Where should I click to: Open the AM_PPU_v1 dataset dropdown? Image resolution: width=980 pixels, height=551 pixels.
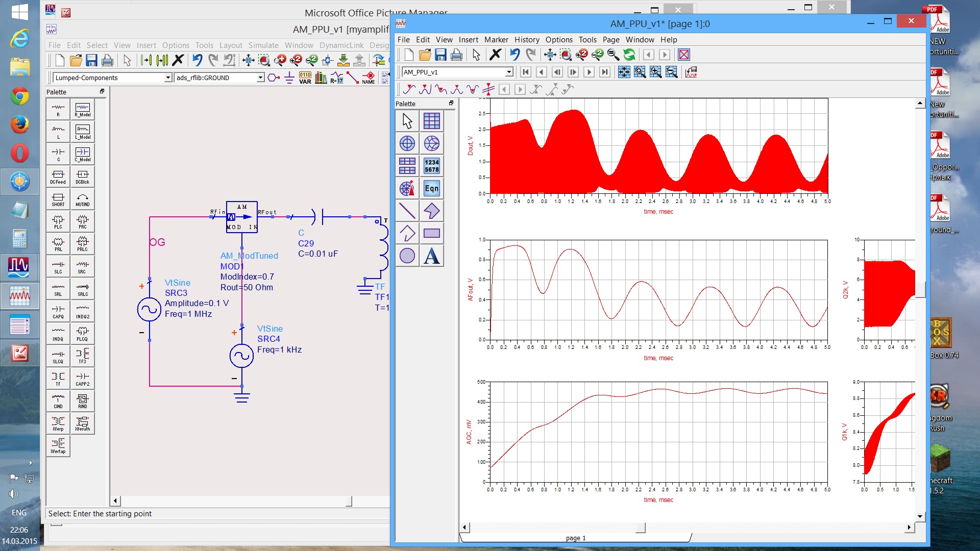[509, 72]
